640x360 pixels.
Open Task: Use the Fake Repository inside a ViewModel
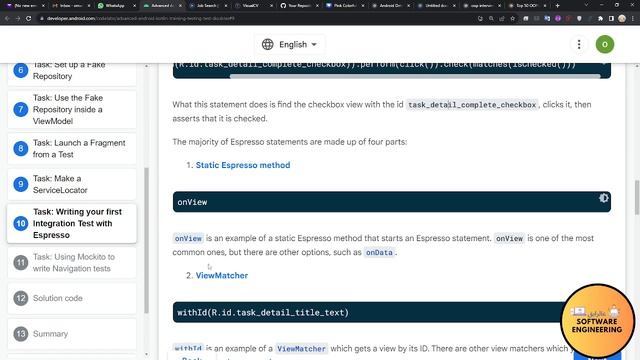72,109
